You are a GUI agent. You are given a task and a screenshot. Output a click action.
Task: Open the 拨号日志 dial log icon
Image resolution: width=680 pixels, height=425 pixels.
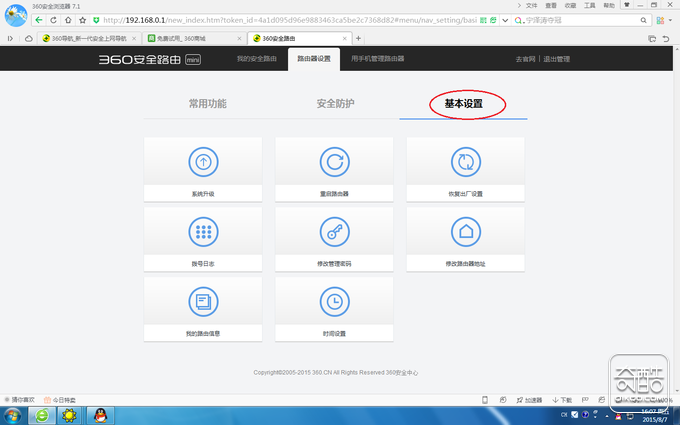pyautogui.click(x=203, y=232)
